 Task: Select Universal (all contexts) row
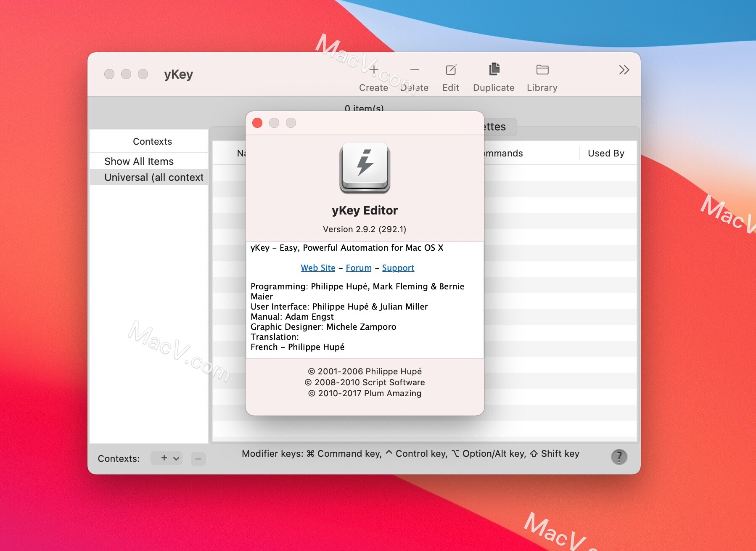[149, 177]
